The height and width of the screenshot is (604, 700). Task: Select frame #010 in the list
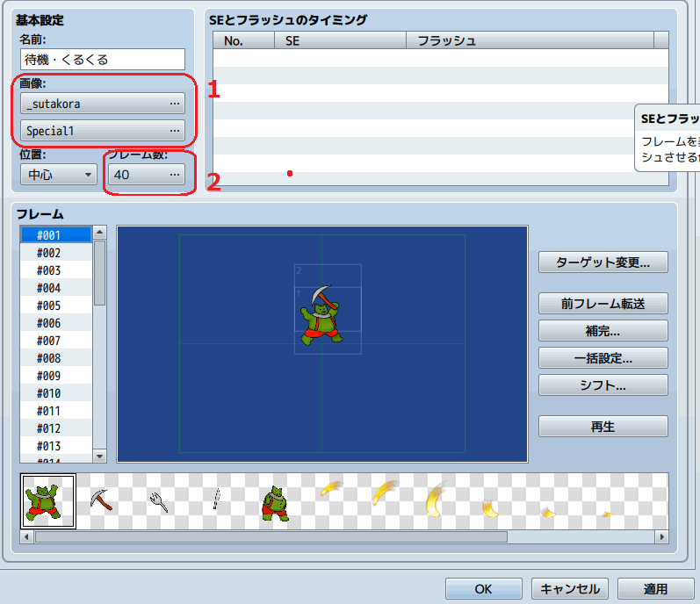point(56,393)
